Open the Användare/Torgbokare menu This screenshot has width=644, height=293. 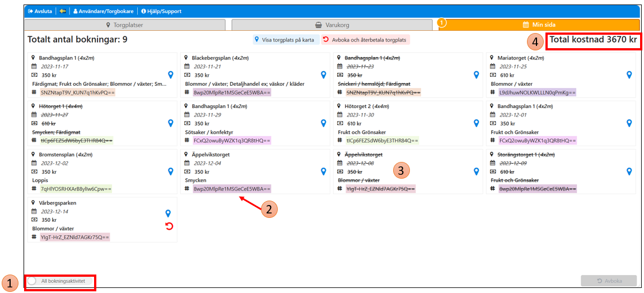coord(103,11)
